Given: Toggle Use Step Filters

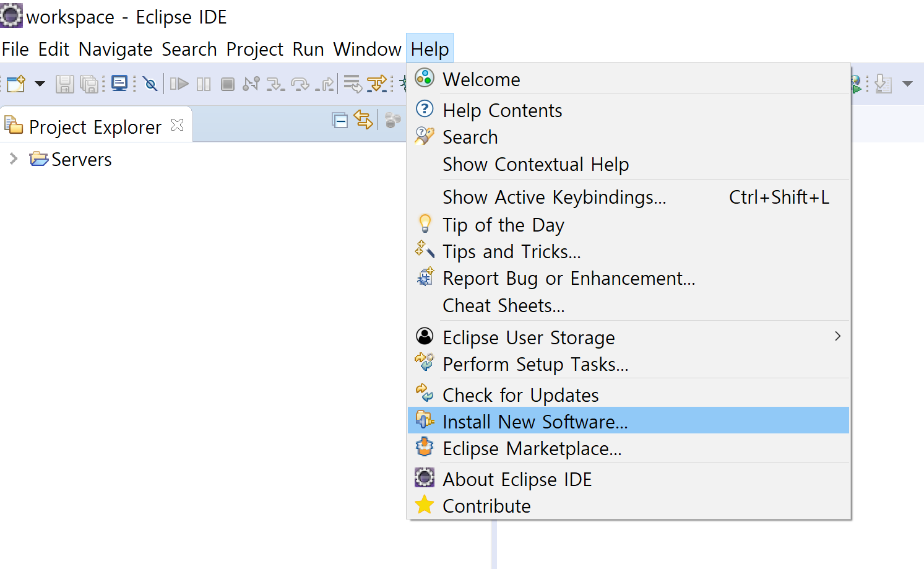Looking at the screenshot, I should pos(377,84).
